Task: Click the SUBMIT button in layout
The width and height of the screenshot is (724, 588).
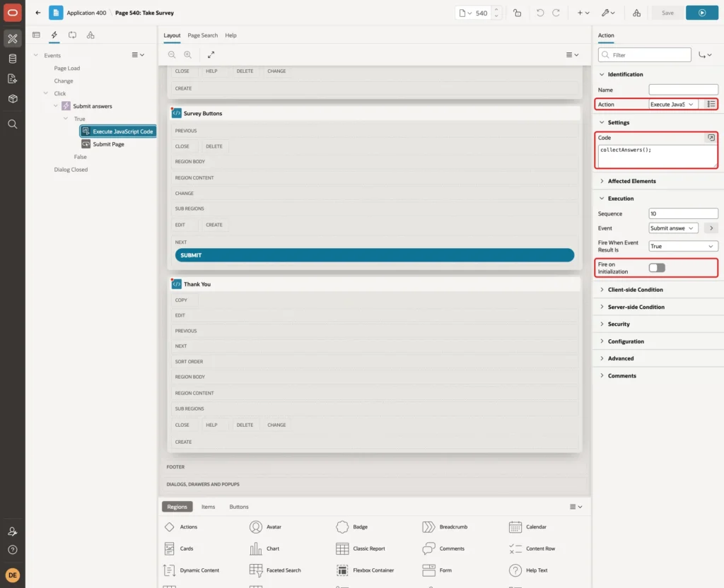Action: (x=375, y=255)
